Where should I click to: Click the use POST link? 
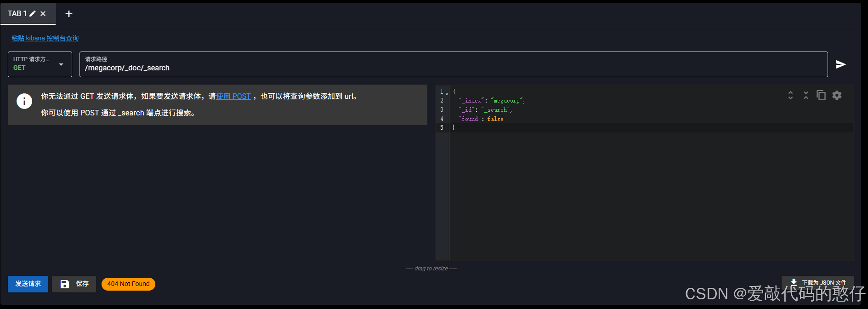point(233,96)
